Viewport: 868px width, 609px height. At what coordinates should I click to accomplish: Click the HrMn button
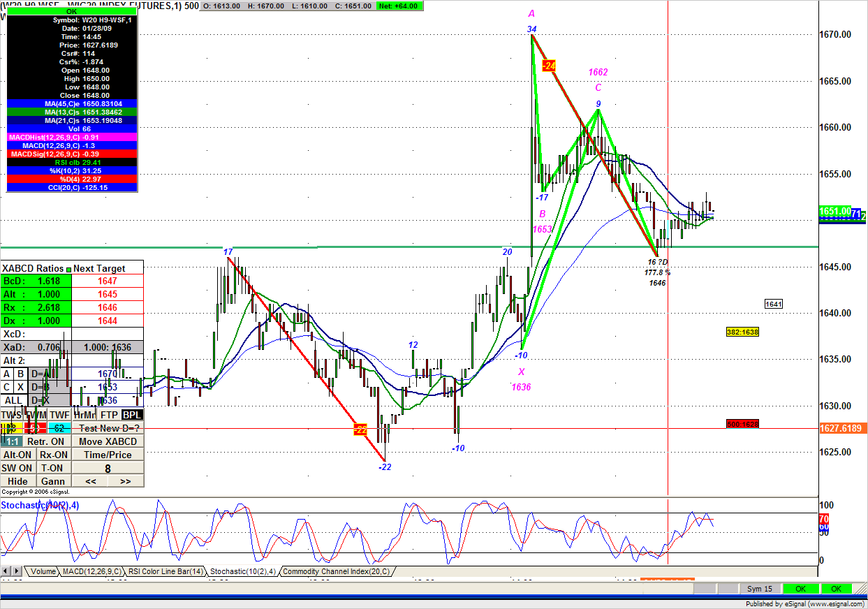point(84,415)
